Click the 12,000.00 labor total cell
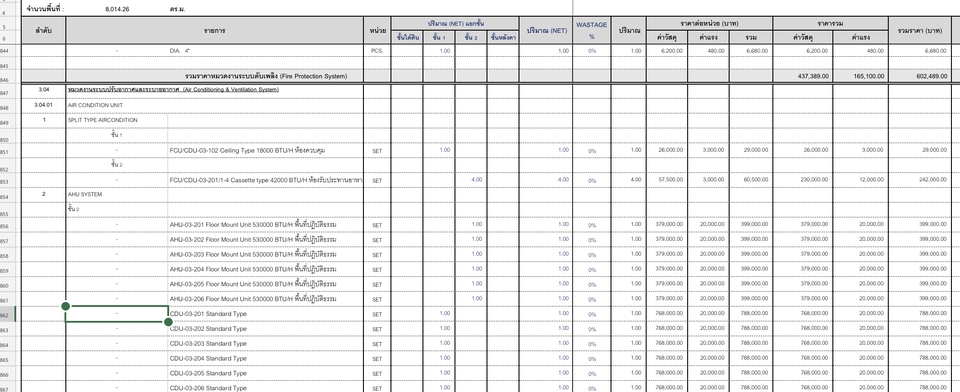Image resolution: width=960 pixels, height=392 pixels. (x=860, y=180)
